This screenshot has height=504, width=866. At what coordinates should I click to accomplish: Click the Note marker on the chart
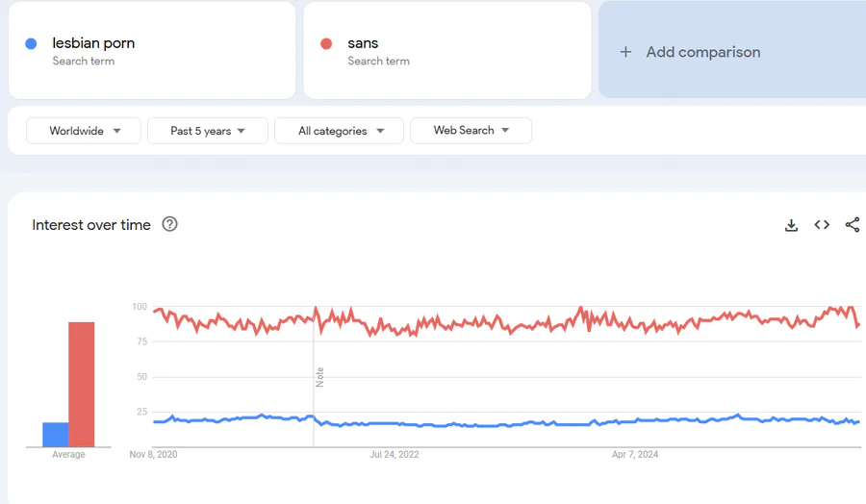pyautogui.click(x=319, y=376)
